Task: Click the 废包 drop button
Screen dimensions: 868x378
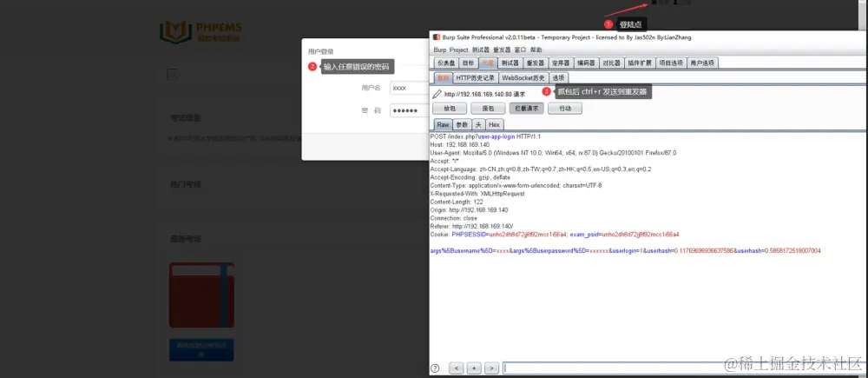Action: [x=488, y=109]
